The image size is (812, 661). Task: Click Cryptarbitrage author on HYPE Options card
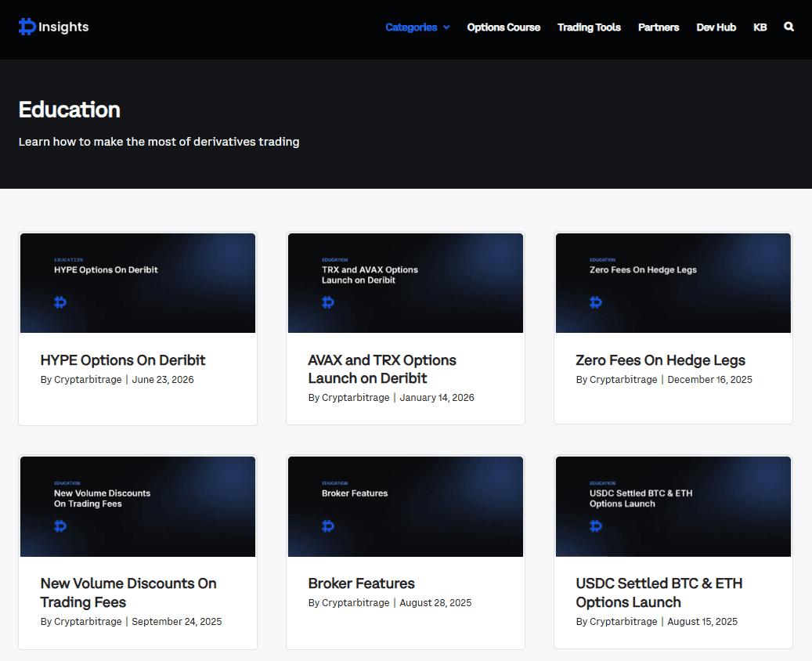[x=88, y=380]
